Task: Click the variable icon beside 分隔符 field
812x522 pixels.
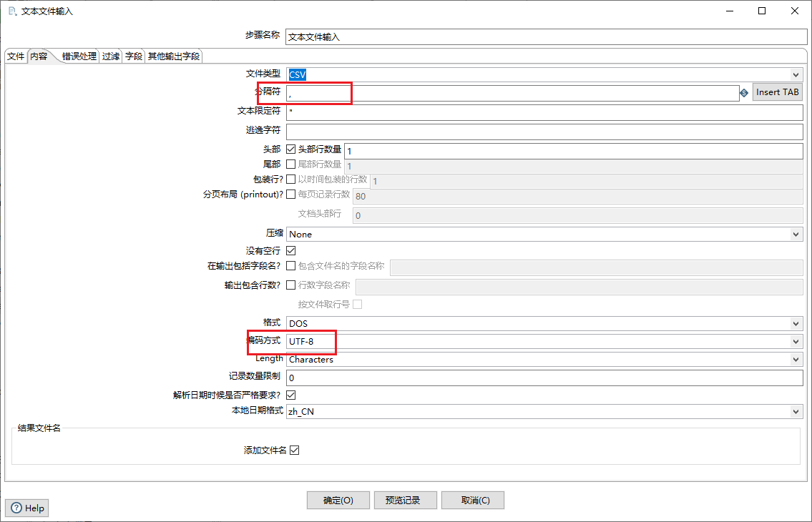Action: pos(744,93)
